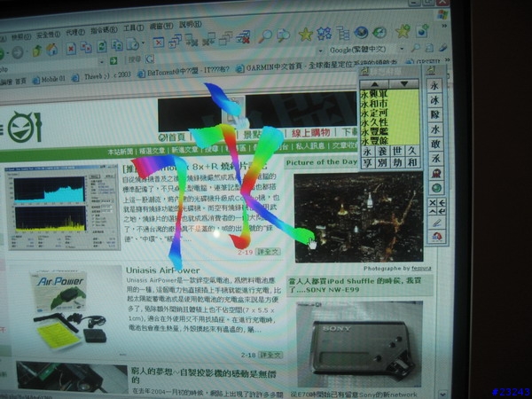Click the stop-all-pages double red X icon
The width and height of the screenshot is (532, 399).
pos(86,48)
